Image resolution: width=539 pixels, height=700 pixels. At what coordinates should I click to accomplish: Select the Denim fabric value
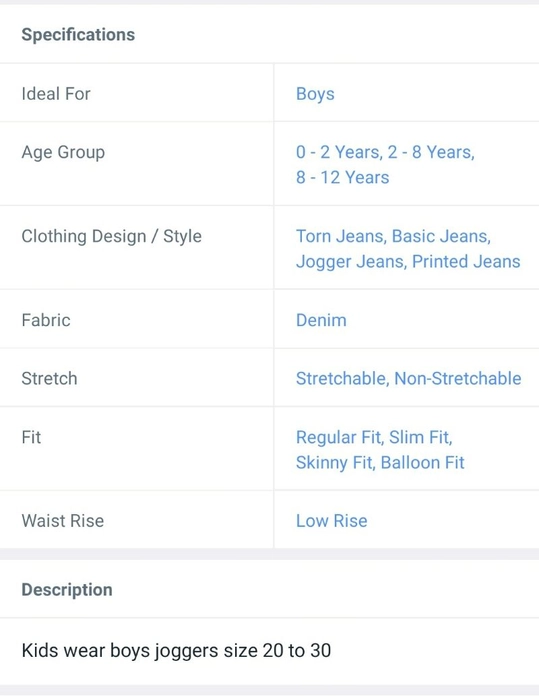pos(321,320)
